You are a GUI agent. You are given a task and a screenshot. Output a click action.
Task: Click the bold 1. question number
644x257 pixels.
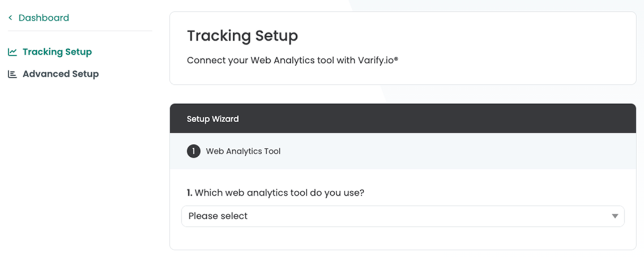(x=190, y=192)
